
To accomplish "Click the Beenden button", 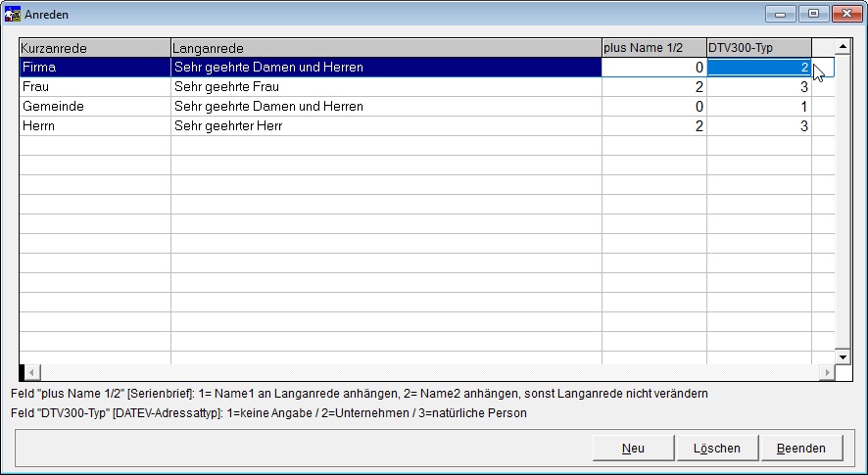I will coord(801,448).
